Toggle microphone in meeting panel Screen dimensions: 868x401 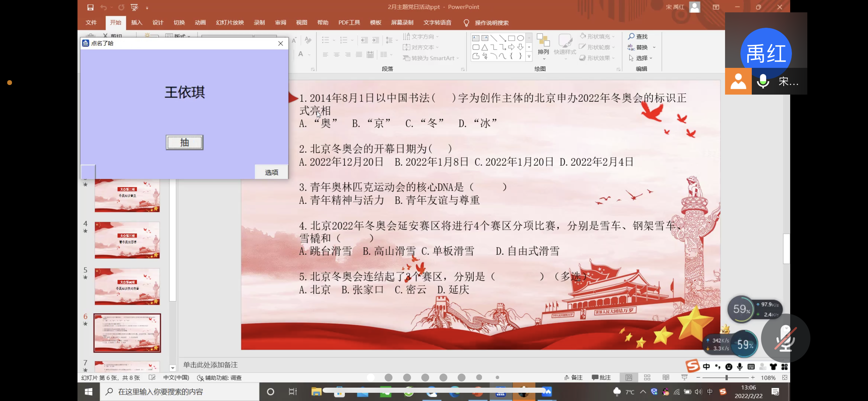pyautogui.click(x=763, y=81)
